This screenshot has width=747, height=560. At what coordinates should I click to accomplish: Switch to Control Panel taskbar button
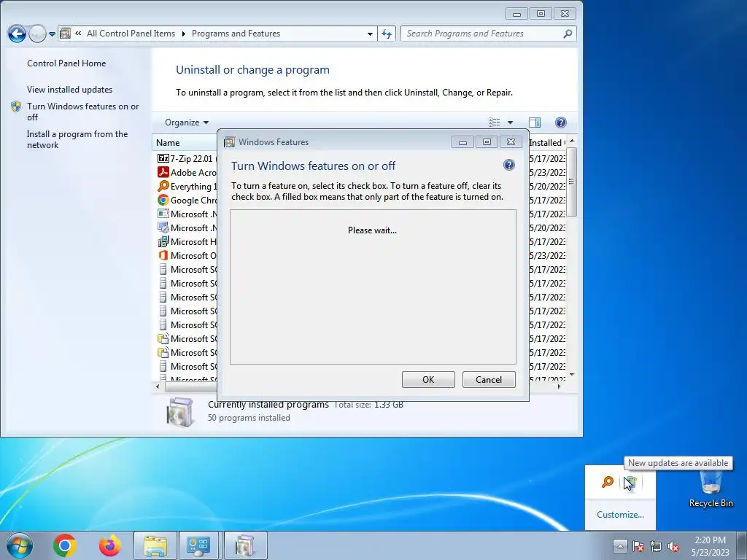pyautogui.click(x=198, y=545)
